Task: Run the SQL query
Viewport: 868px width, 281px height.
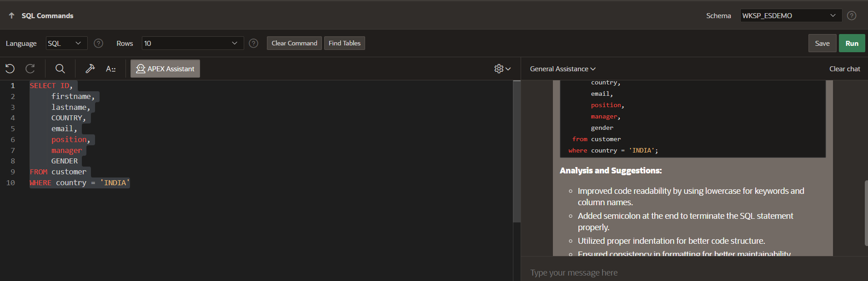Action: pos(852,43)
